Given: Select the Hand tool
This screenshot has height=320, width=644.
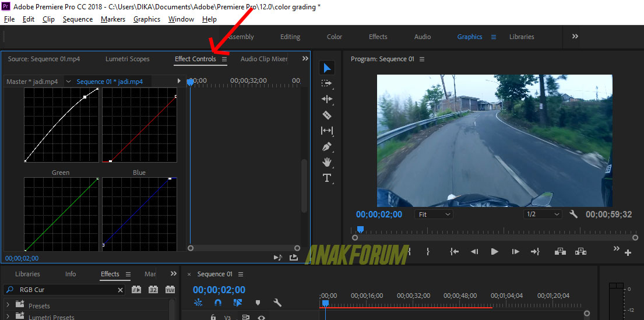Looking at the screenshot, I should pos(327,162).
